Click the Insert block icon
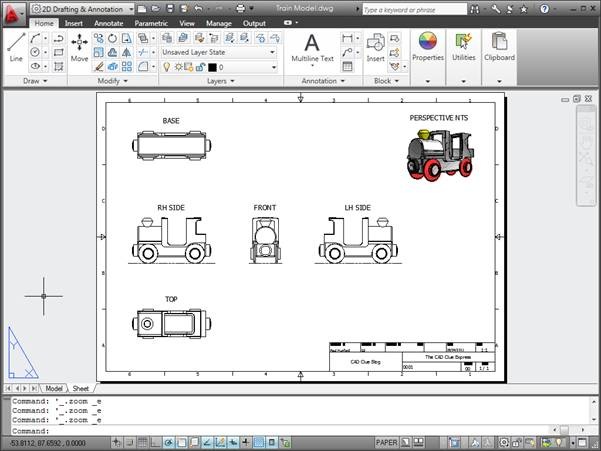The width and height of the screenshot is (601, 451). (x=375, y=47)
